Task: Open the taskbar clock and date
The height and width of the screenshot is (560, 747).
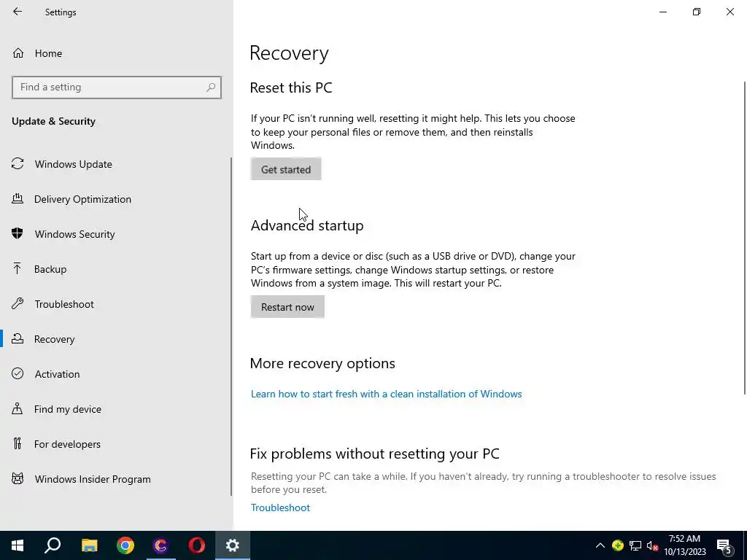Action: point(684,545)
